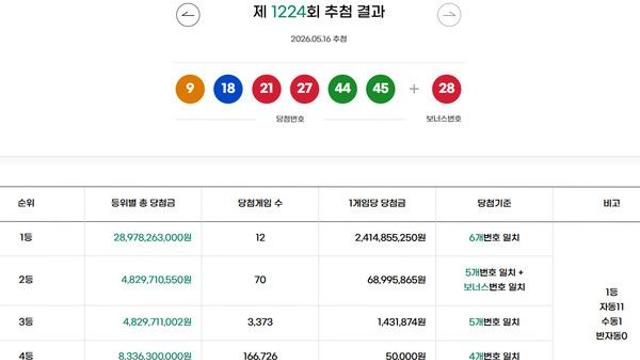Click the 2등 total prize 4,829,710,550원

(156, 280)
